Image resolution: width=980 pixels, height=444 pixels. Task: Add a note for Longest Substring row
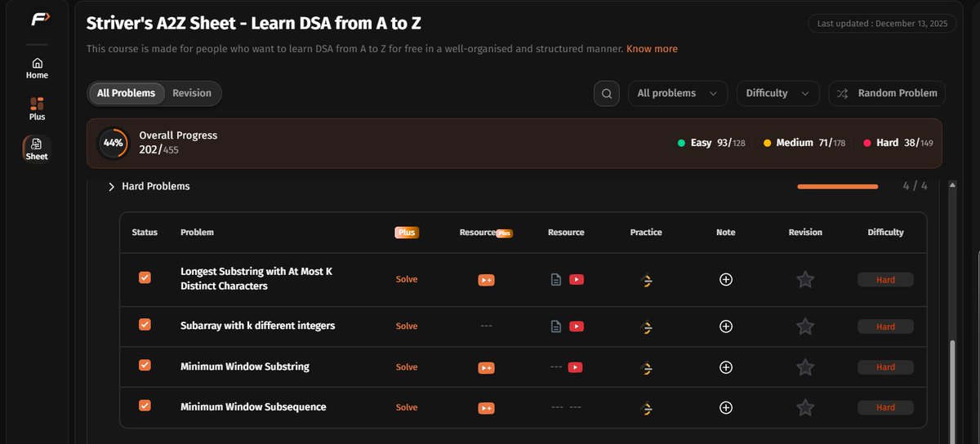coord(725,279)
